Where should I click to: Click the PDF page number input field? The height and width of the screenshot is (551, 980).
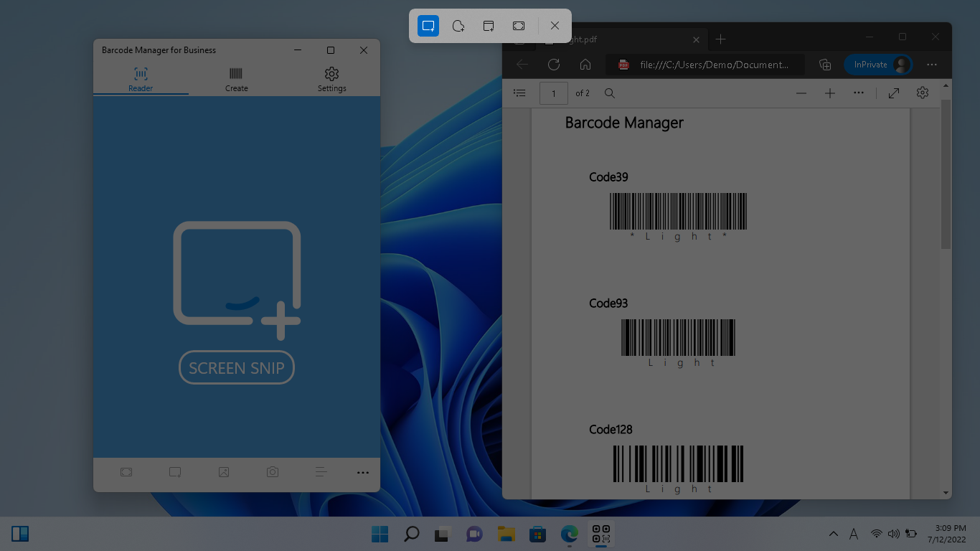tap(553, 93)
